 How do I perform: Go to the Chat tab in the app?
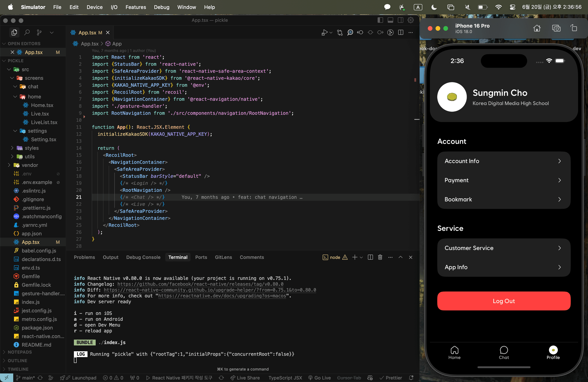pos(504,353)
